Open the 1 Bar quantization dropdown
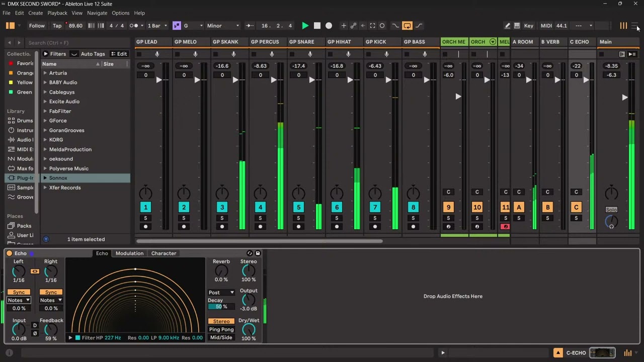 (x=157, y=26)
